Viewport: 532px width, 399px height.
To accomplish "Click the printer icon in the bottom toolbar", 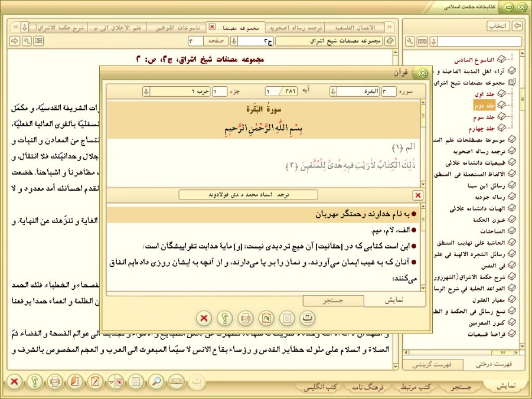I will coord(55,382).
